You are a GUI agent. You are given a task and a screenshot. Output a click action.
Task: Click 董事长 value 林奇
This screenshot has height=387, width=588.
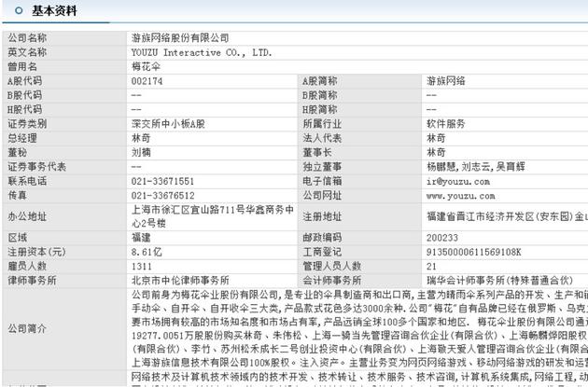click(436, 153)
